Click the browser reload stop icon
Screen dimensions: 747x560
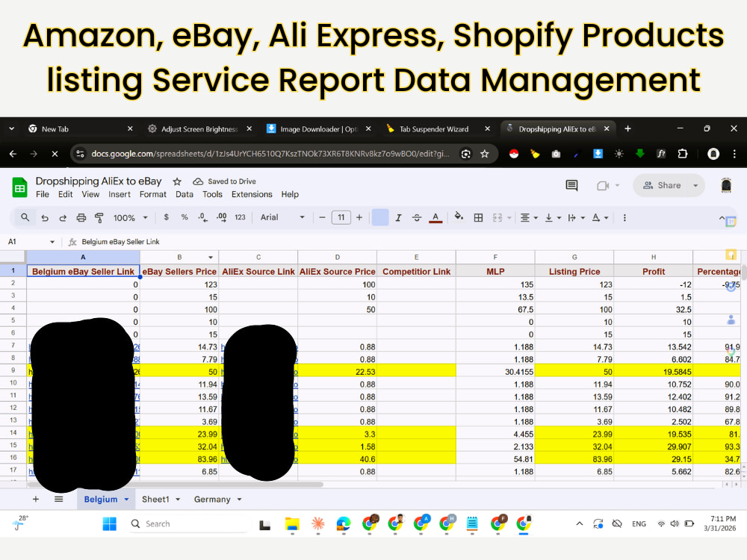(x=55, y=154)
